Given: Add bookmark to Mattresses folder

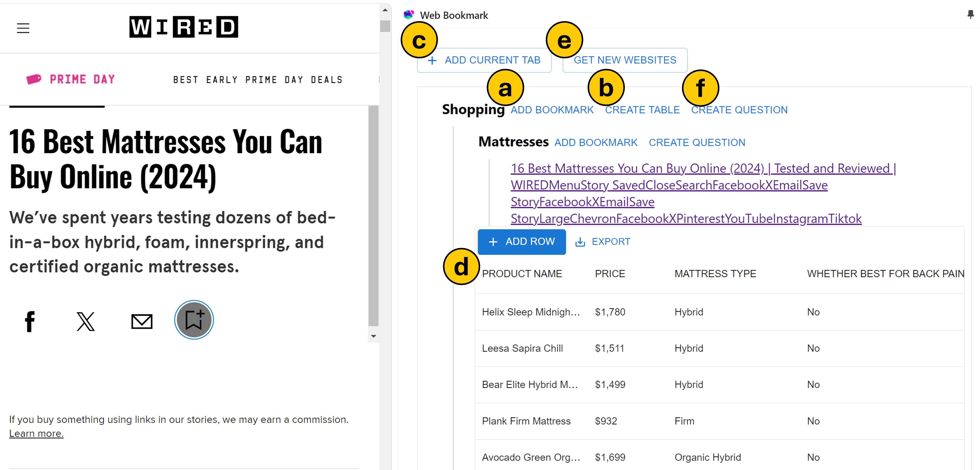Looking at the screenshot, I should (596, 143).
